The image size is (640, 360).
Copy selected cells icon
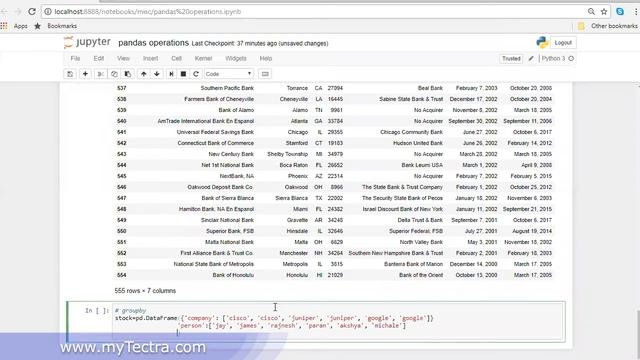click(x=114, y=74)
